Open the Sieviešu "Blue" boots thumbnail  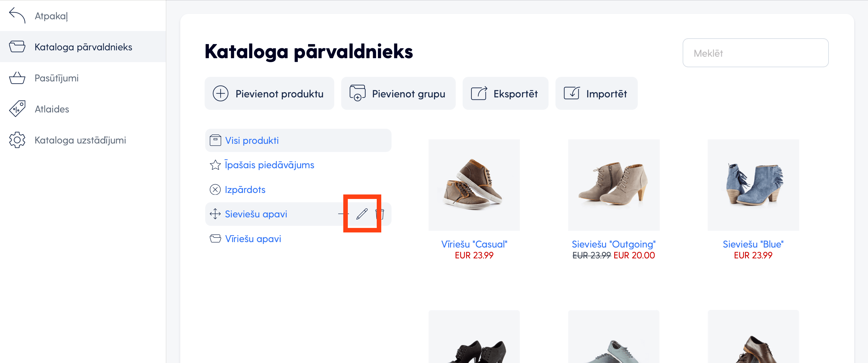coord(753,185)
